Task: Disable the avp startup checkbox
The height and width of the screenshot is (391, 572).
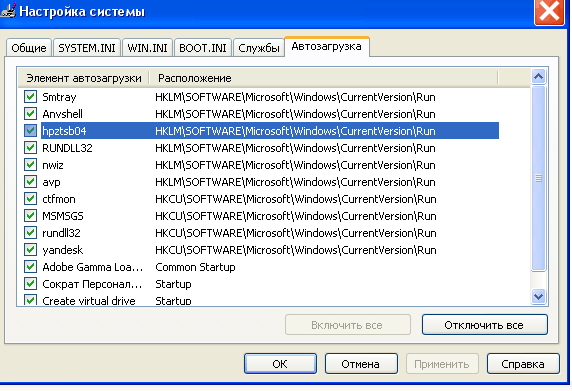Action: (x=31, y=182)
